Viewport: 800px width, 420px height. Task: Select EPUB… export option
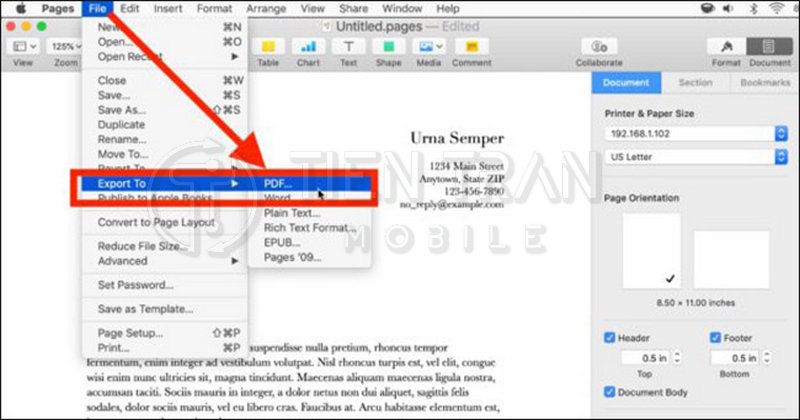310,242
